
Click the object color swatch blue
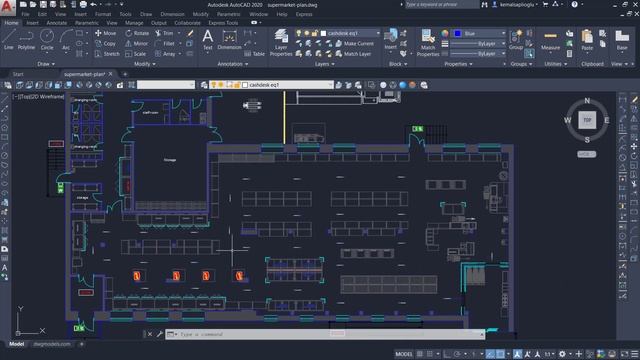tap(457, 33)
